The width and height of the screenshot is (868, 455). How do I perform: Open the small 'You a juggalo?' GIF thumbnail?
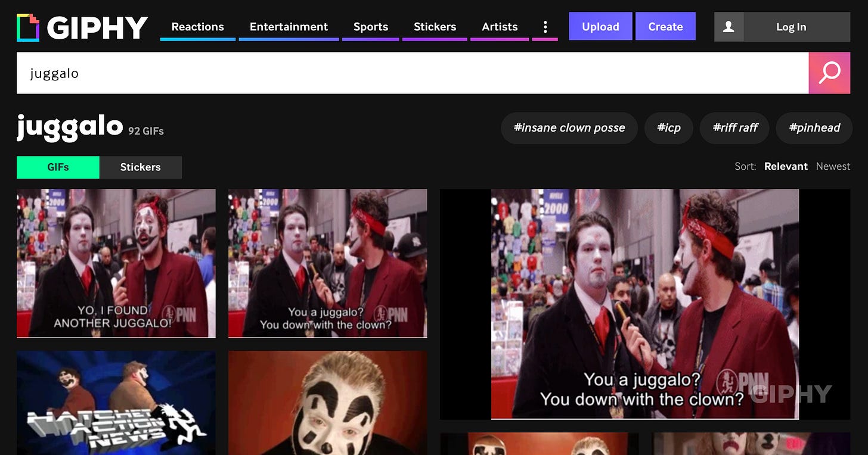(x=328, y=263)
